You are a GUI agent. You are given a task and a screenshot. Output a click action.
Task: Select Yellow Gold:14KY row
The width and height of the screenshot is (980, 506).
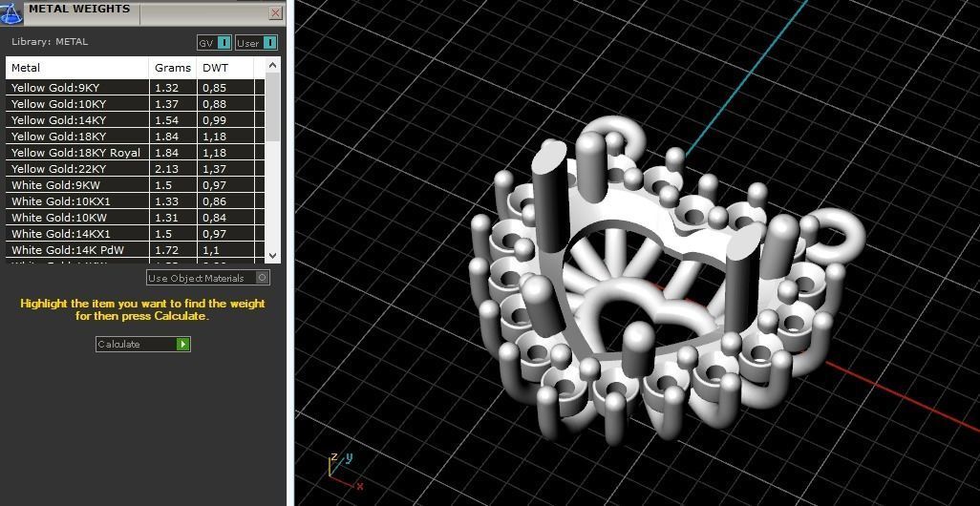pos(135,120)
